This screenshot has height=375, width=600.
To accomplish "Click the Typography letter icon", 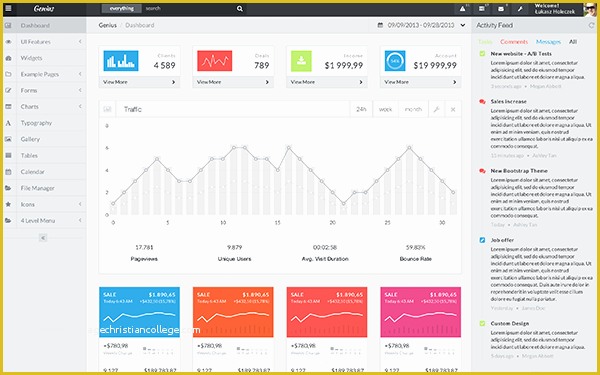I will pyautogui.click(x=8, y=123).
